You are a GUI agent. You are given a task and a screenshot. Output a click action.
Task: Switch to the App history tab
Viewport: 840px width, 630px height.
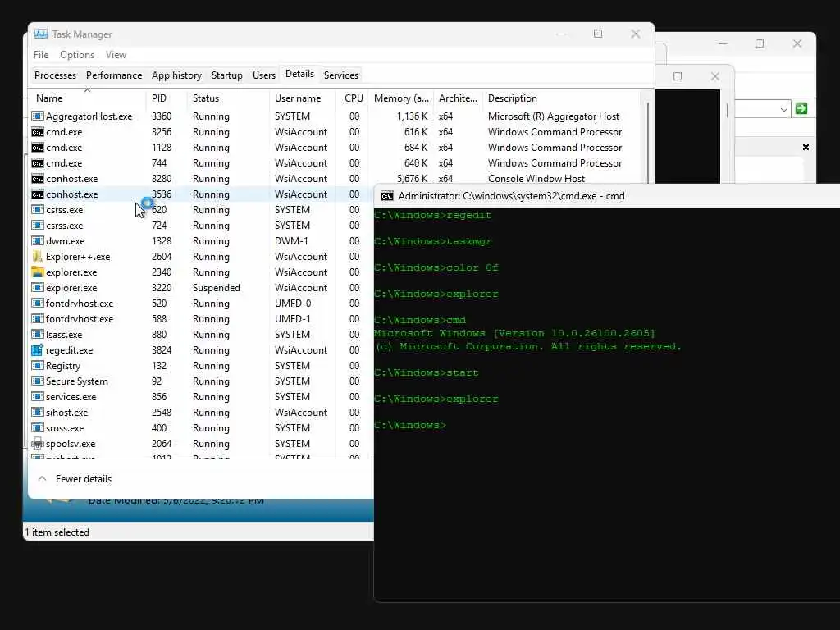176,75
